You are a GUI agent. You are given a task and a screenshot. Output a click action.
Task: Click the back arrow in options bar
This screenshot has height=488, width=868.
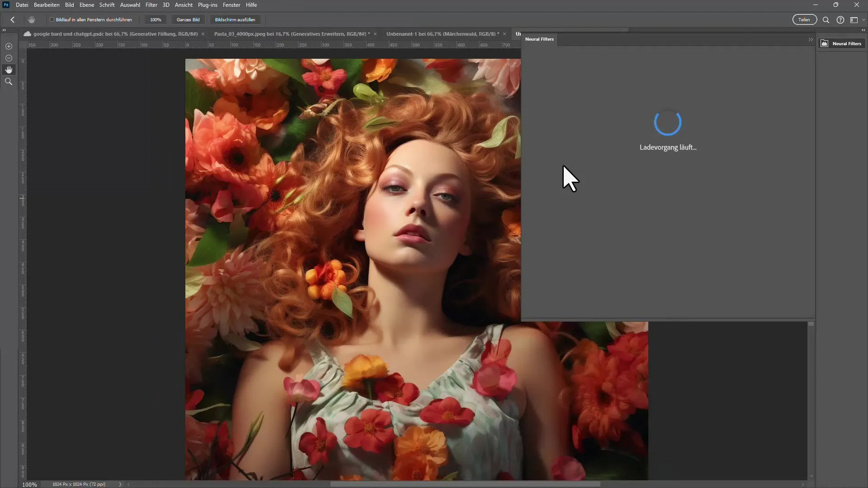[x=13, y=20]
